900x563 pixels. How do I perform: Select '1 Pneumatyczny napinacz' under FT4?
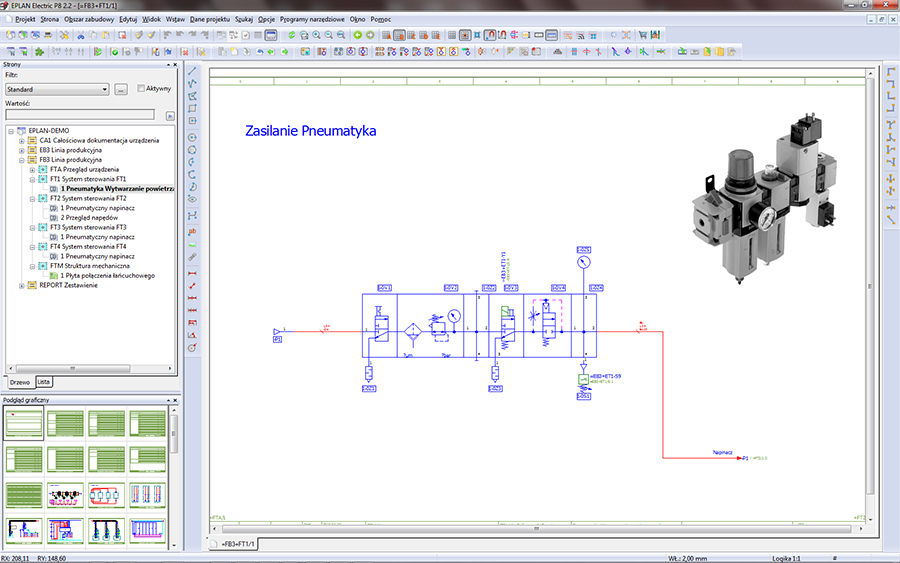(97, 257)
